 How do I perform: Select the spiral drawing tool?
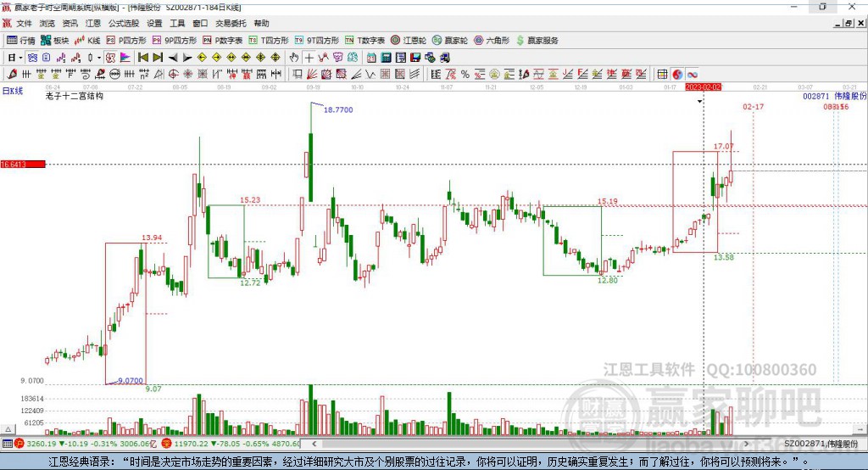pos(86,75)
